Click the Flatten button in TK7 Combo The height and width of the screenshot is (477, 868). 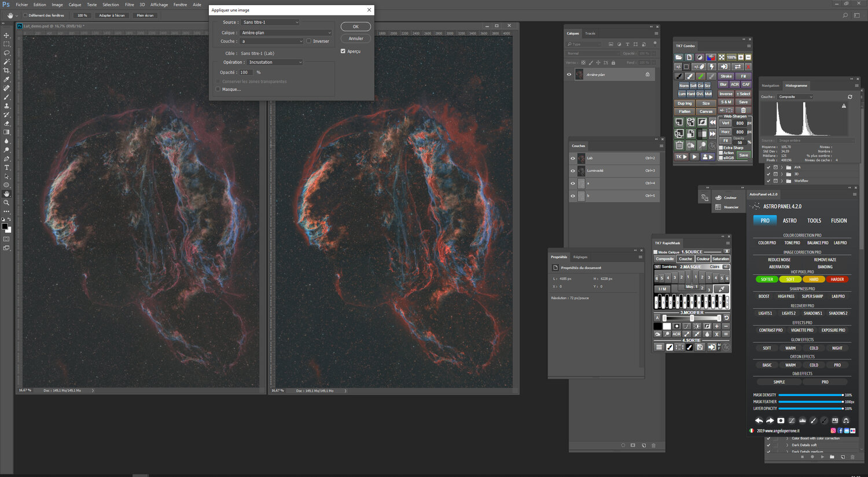(x=685, y=111)
